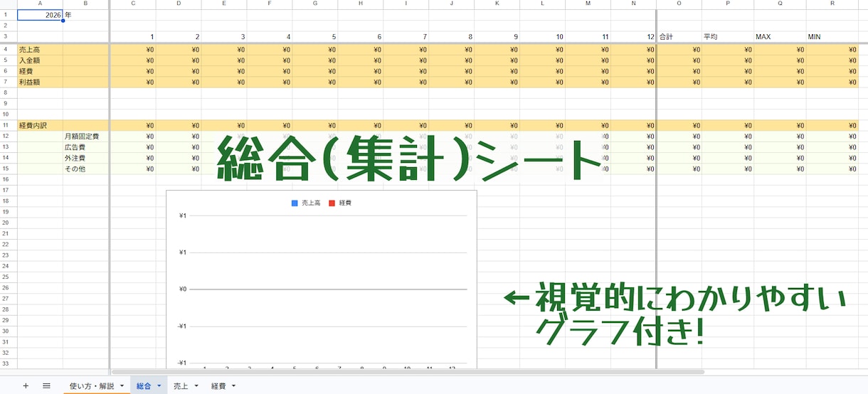This screenshot has width=868, height=394.
Task: Open dropdown arrow on 総合 tab
Action: pyautogui.click(x=159, y=385)
